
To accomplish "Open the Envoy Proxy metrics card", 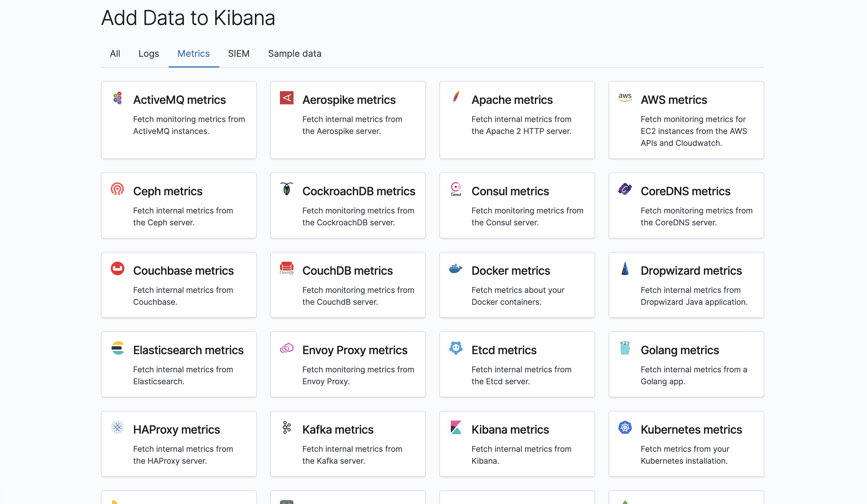I will click(348, 364).
